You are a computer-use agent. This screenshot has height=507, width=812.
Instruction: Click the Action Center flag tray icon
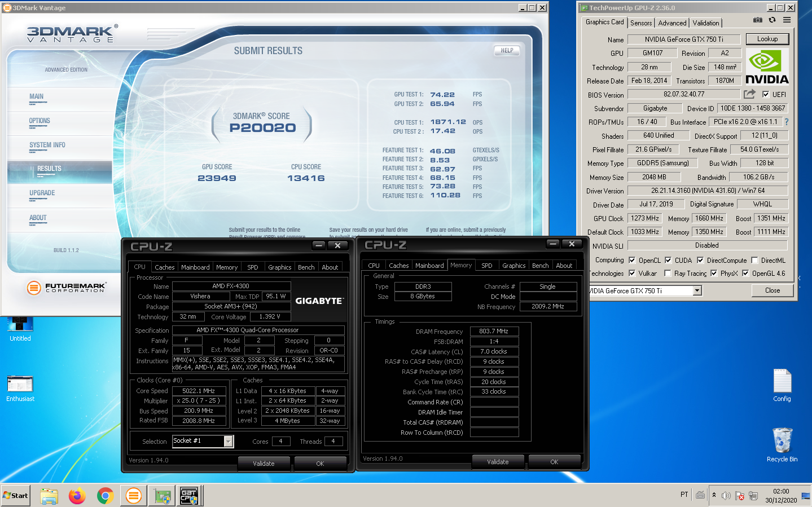740,496
